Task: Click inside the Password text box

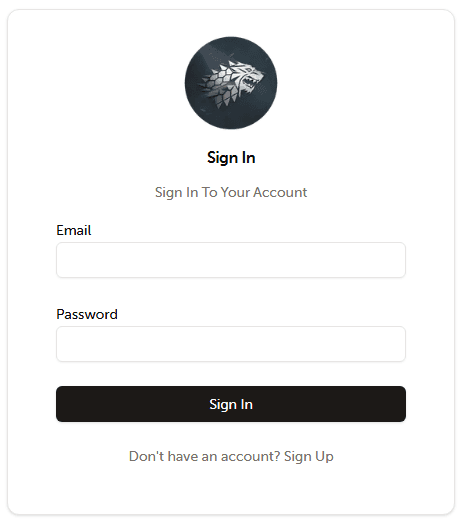Action: pos(231,344)
